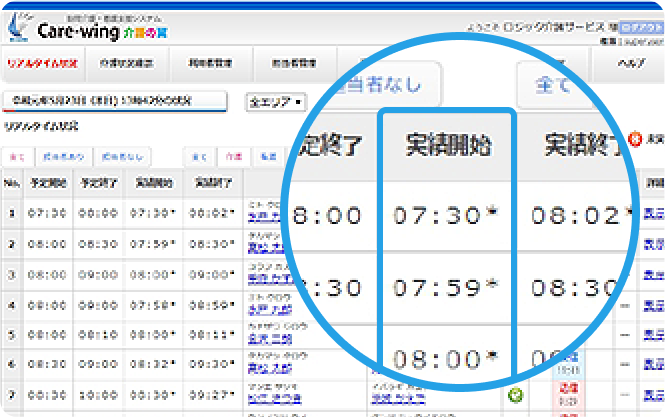Click 09:30* actual end in row 6
This screenshot has height=418, width=666.
(x=212, y=364)
